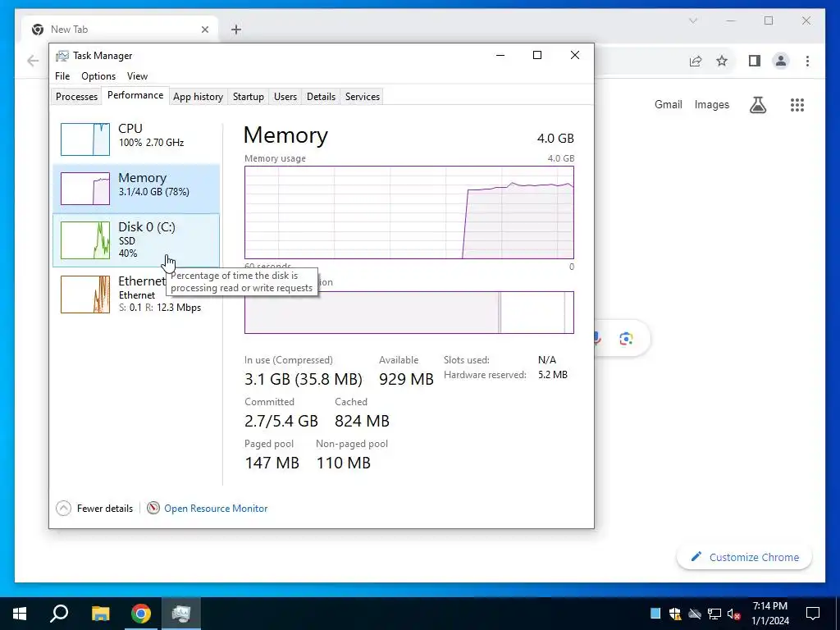Open the Gmail link on New Tab page

[x=668, y=104]
